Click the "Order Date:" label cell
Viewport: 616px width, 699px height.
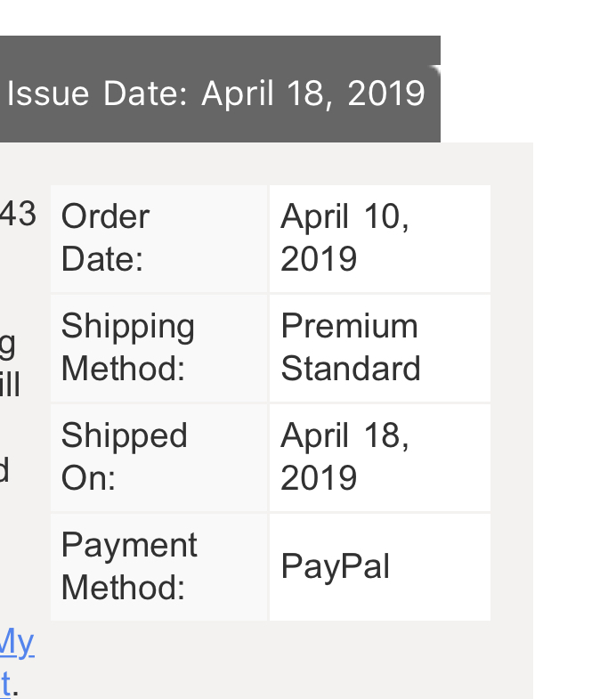[158, 239]
